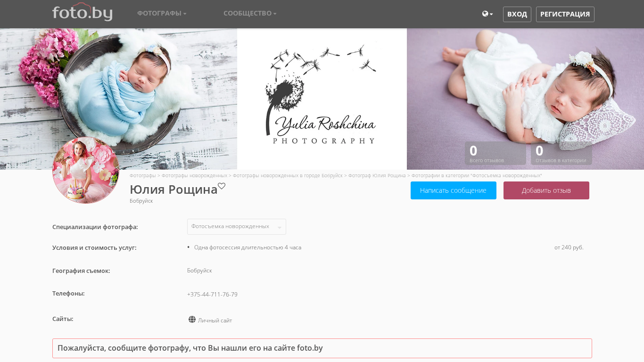This screenshot has width=644, height=362.
Task: Click the foto.by logo
Action: click(82, 13)
